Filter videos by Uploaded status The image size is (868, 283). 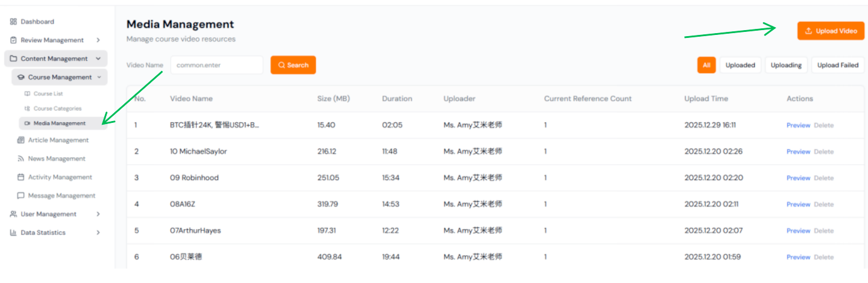click(740, 65)
